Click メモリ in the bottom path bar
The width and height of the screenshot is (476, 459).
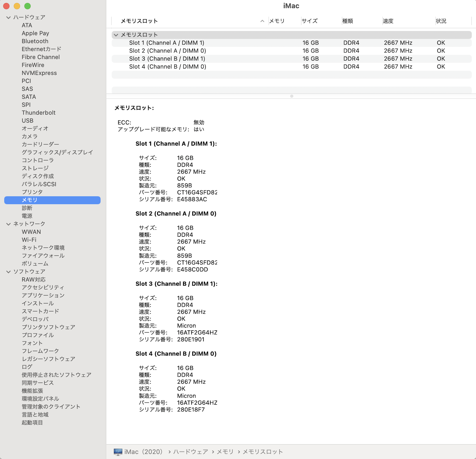point(225,452)
